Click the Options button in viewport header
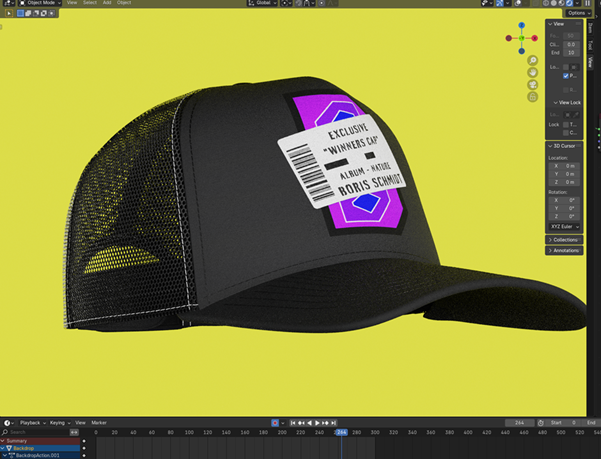This screenshot has height=459, width=601. [576, 13]
